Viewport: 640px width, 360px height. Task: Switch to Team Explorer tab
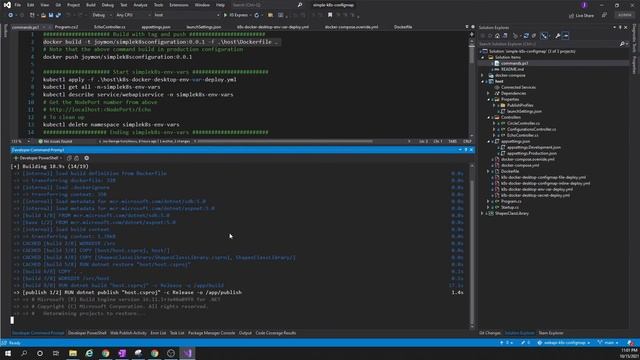point(551,333)
